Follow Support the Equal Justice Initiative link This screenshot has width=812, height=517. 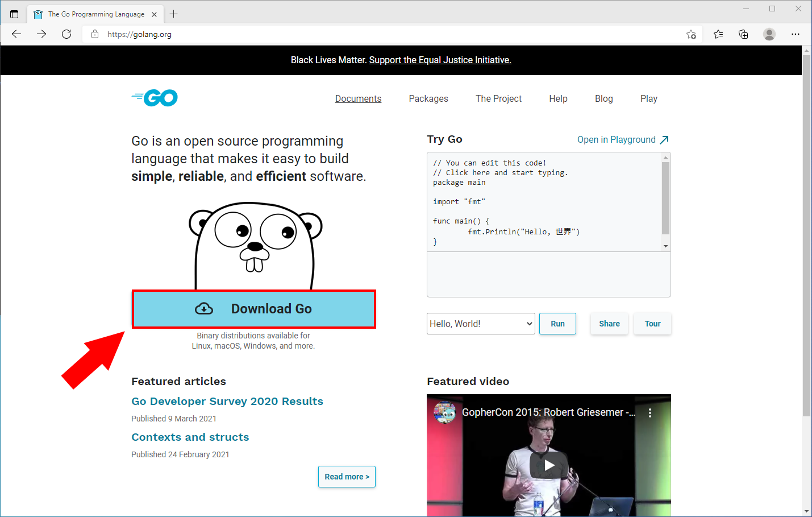pyautogui.click(x=440, y=60)
